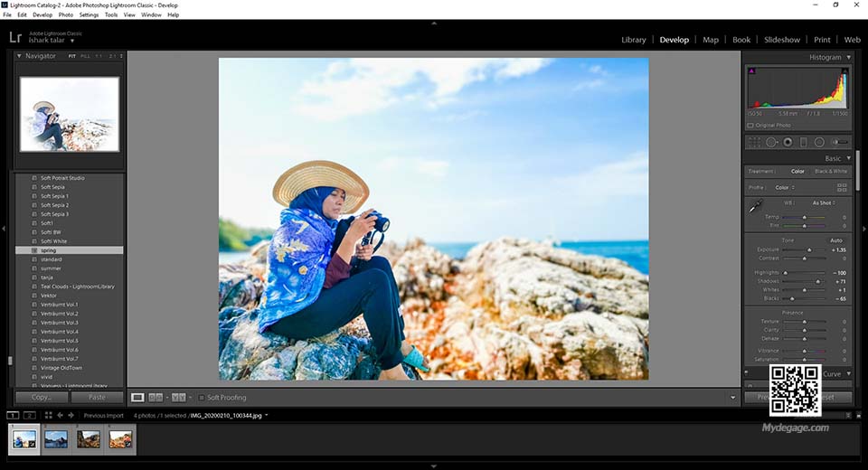This screenshot has height=470, width=868.
Task: Toggle the shadow clipping triangle in histogram
Action: click(x=751, y=70)
